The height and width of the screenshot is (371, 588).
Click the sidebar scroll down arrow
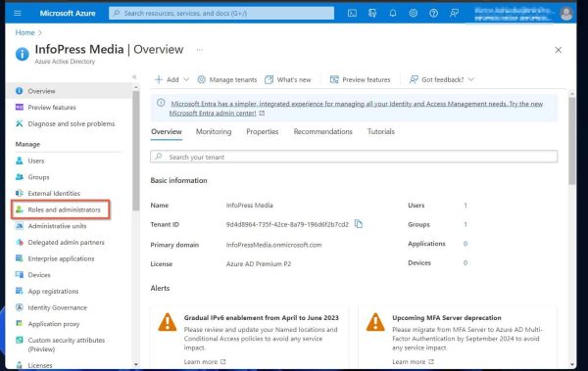[x=136, y=364]
